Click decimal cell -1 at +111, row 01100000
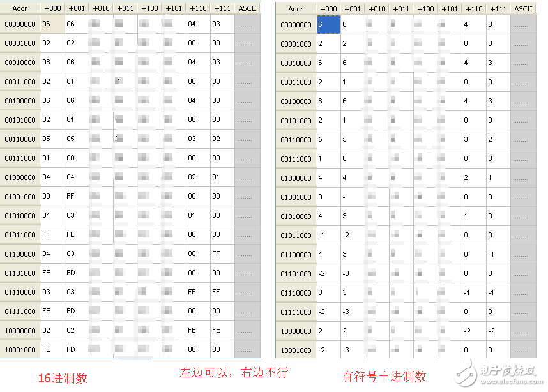The height and width of the screenshot is (392, 548). tap(498, 254)
